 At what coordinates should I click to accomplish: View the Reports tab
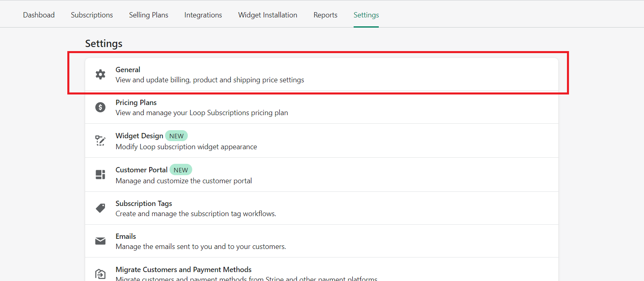(x=325, y=15)
